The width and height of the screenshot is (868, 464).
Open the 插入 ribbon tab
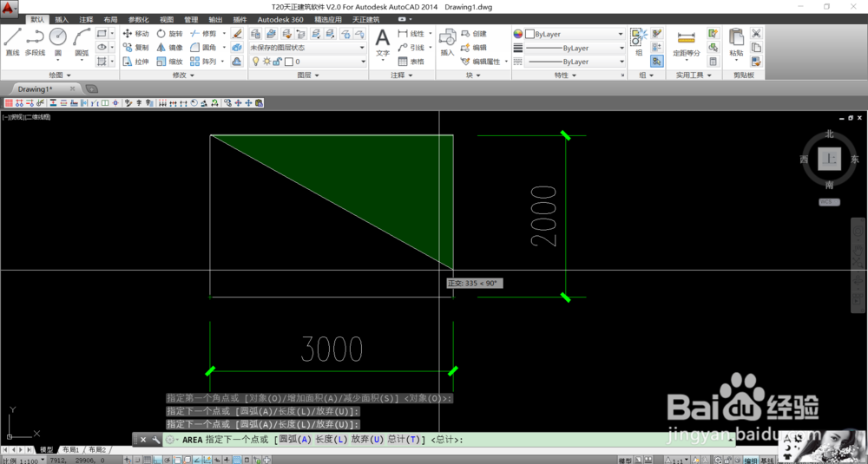[62, 19]
